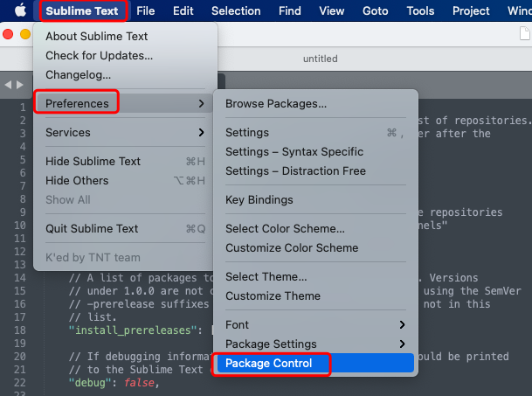Open the Find menu
The width and height of the screenshot is (532, 396).
click(x=290, y=10)
